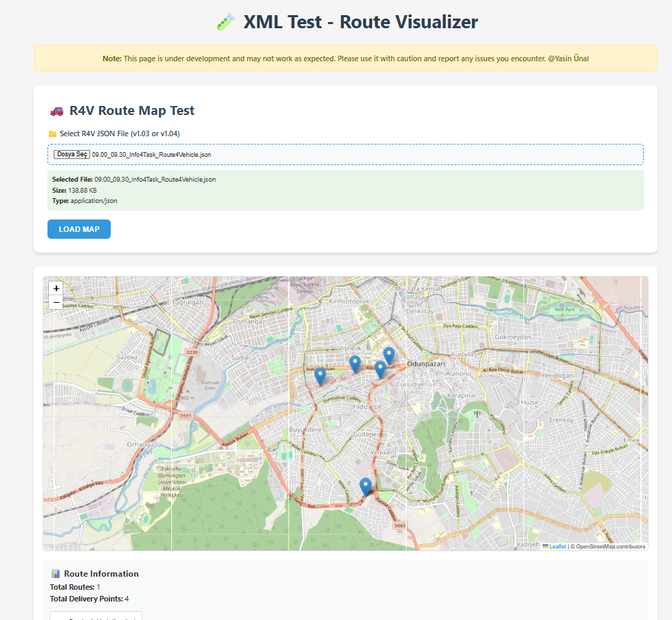
Task: Click the D230 road shield on the map
Action: 192,352
